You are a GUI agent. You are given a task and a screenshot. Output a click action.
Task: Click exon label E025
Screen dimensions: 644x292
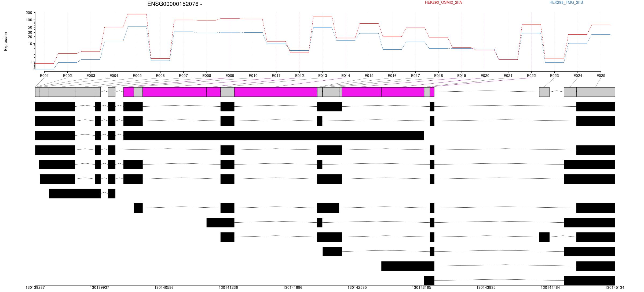[x=601, y=76]
